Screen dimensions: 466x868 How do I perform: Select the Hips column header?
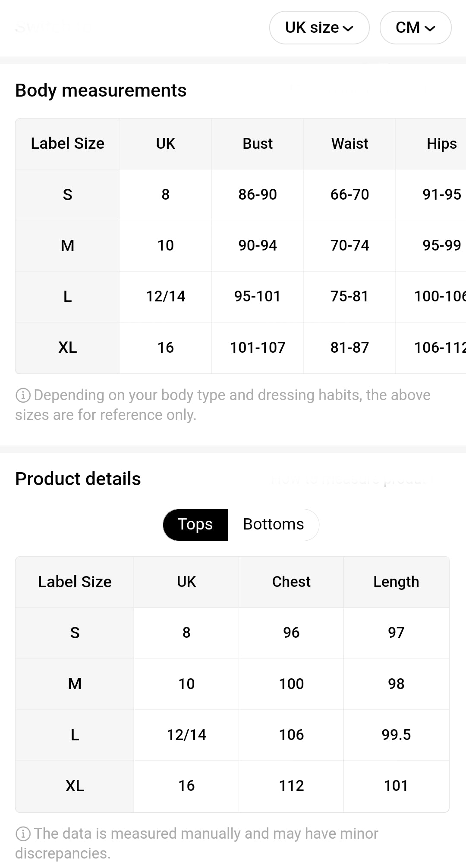click(441, 144)
